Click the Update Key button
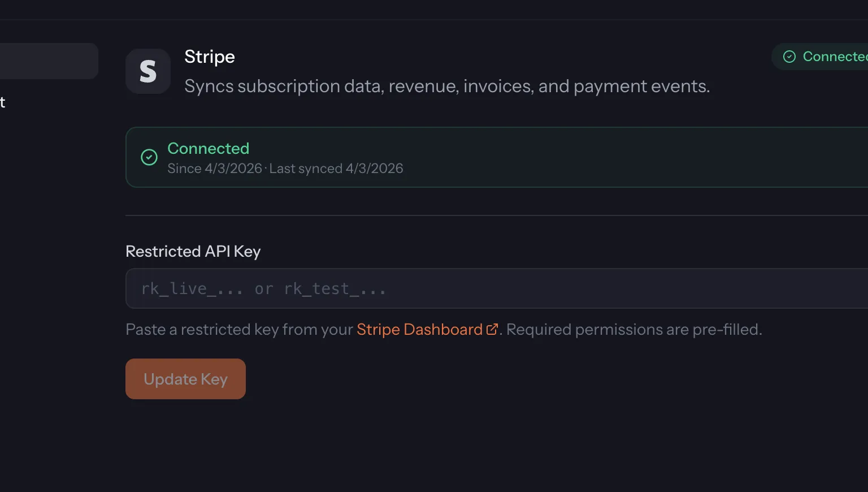Screen dimensions: 868x492 [x=185, y=379]
